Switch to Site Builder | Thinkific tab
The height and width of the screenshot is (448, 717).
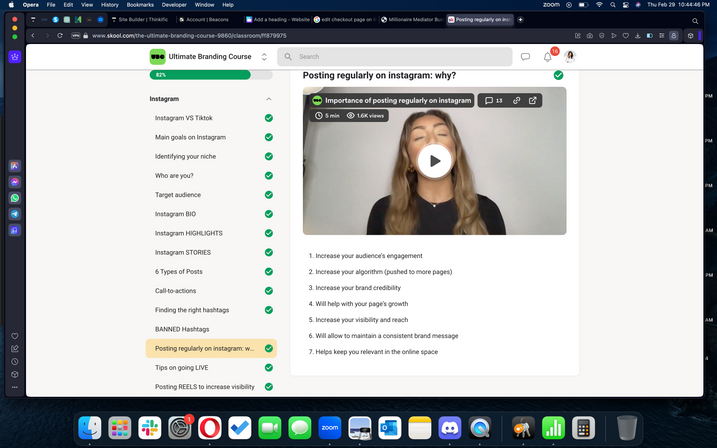click(x=140, y=20)
